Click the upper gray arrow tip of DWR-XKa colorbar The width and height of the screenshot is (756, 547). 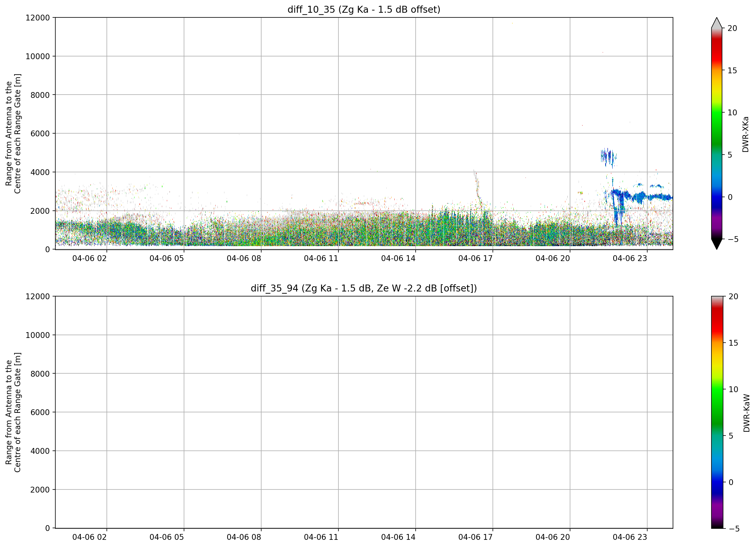[x=717, y=23]
